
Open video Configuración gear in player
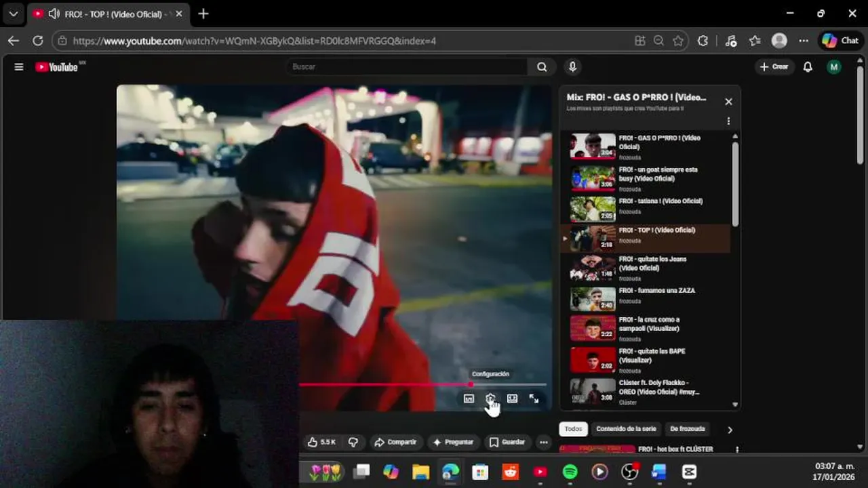point(490,399)
